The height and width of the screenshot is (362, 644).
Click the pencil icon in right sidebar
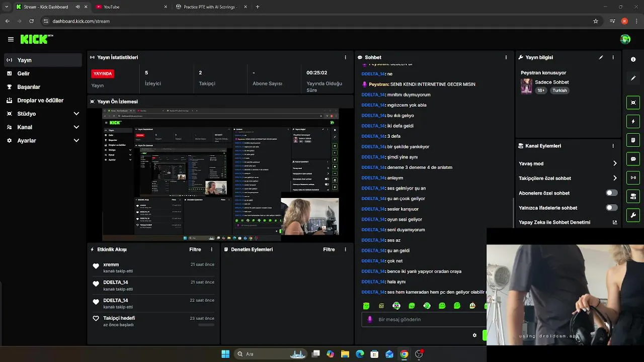coord(633,78)
